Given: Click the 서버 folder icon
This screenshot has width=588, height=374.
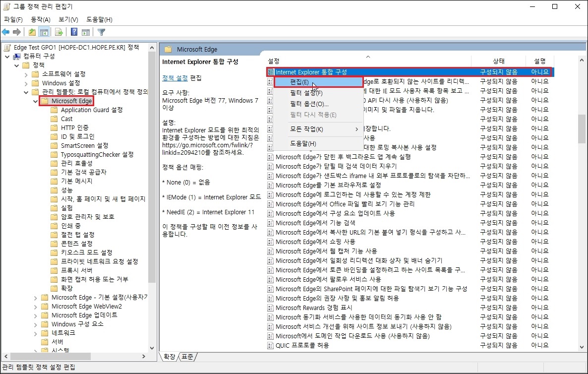Looking at the screenshot, I should [45, 342].
